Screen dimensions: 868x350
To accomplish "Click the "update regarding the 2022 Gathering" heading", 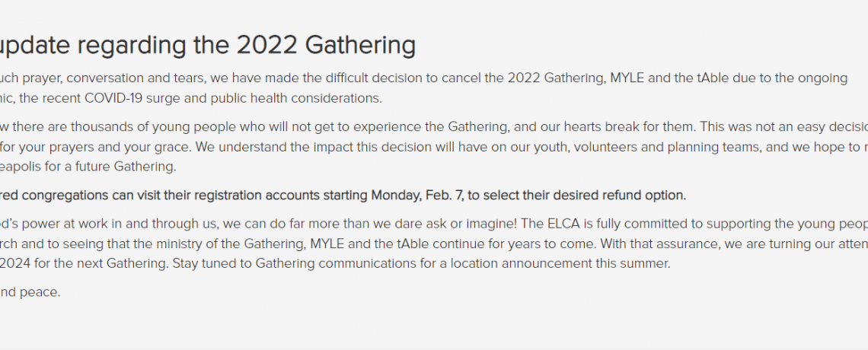I will coord(207,46).
